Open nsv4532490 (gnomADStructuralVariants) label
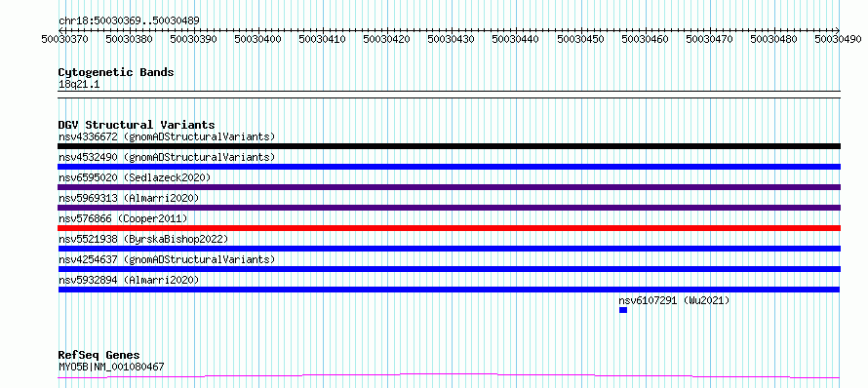This screenshot has width=868, height=388. point(167,157)
